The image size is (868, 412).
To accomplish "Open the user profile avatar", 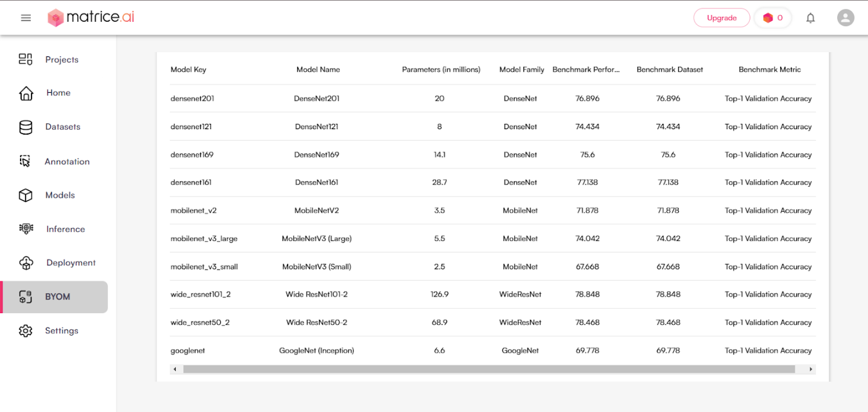I will (x=846, y=18).
